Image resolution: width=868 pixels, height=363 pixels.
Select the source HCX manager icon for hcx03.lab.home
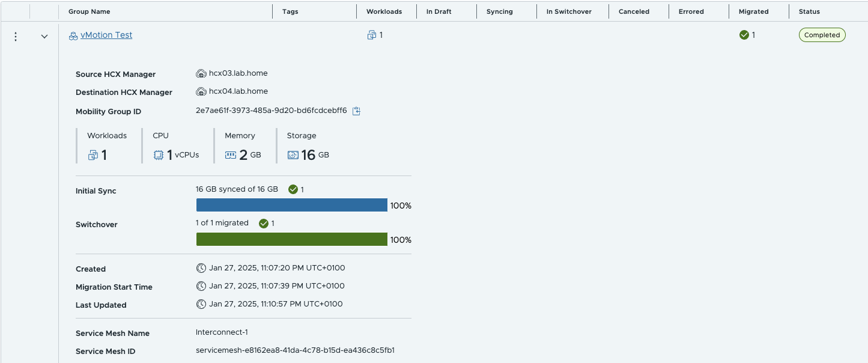click(x=201, y=73)
